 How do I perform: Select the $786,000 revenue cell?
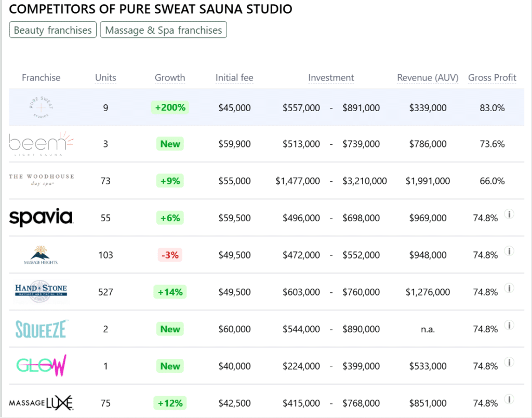(x=428, y=144)
